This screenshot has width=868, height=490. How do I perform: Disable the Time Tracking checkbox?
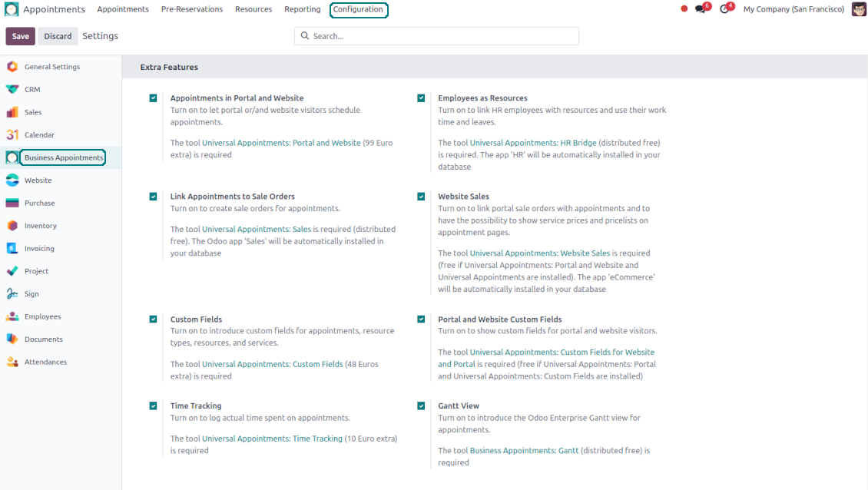click(154, 406)
